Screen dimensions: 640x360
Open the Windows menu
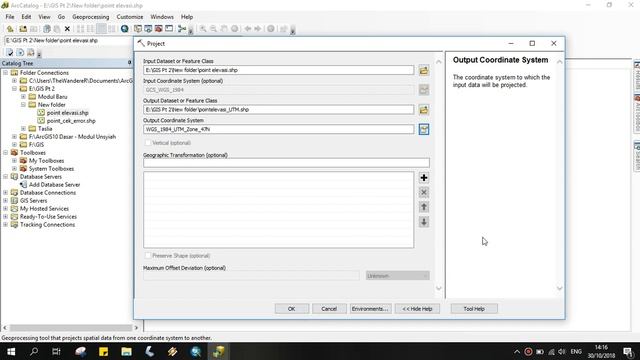click(162, 17)
